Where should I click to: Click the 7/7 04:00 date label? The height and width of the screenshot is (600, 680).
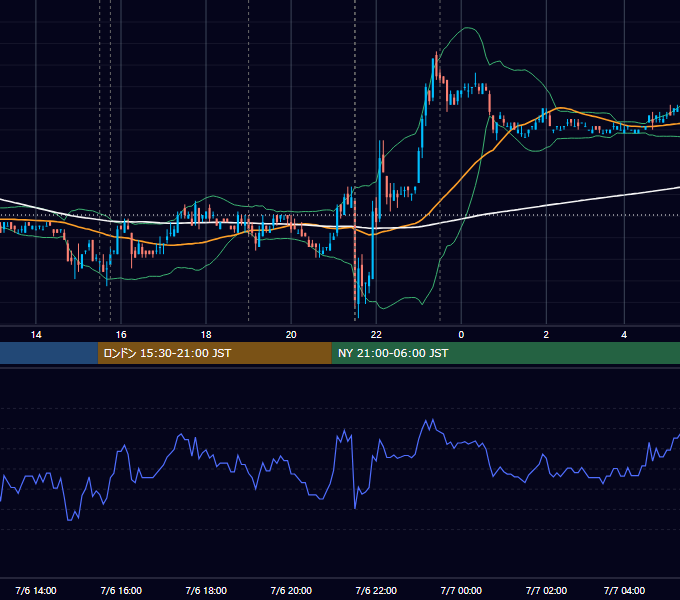624,590
